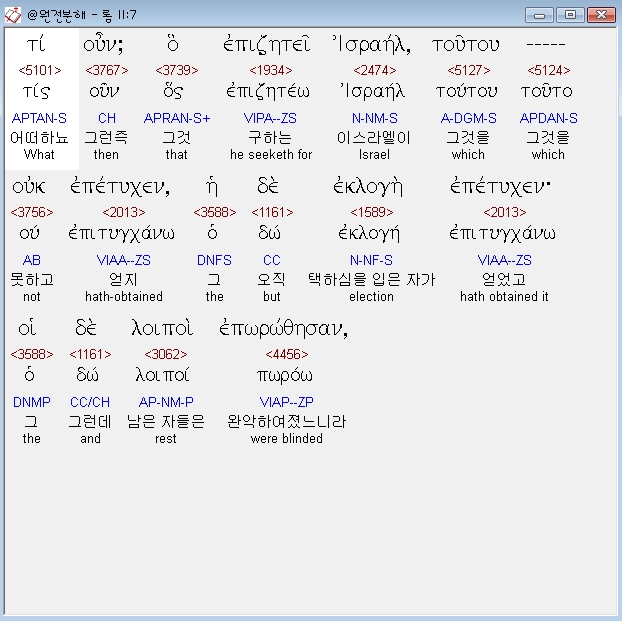
Task: Click the Korean gloss 남은 자들은
Action: [165, 422]
